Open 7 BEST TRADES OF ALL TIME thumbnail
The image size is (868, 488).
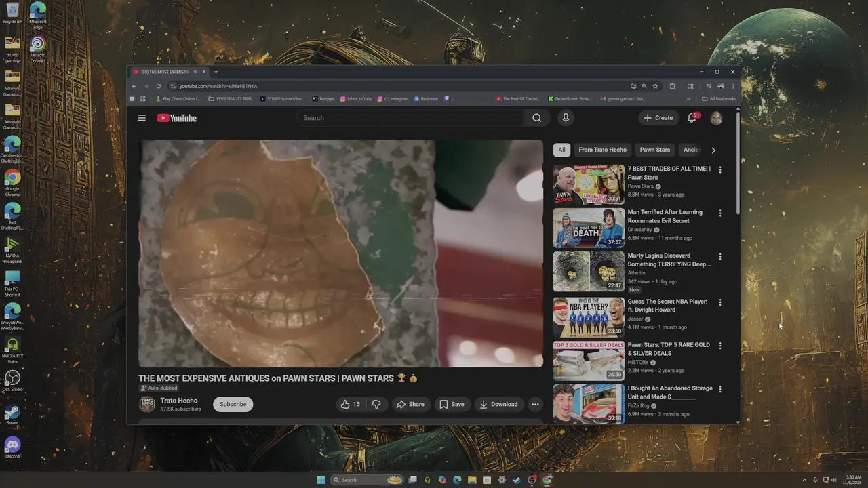(x=589, y=184)
